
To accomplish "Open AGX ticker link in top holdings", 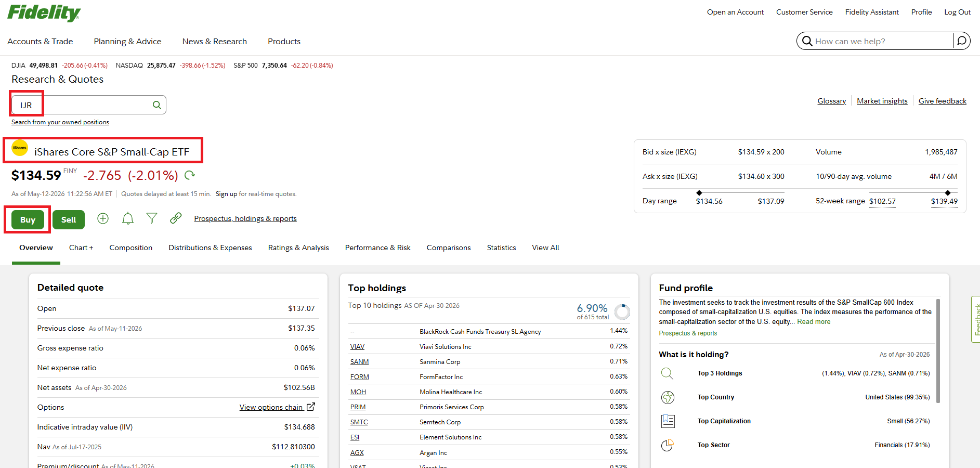I will coord(357,453).
